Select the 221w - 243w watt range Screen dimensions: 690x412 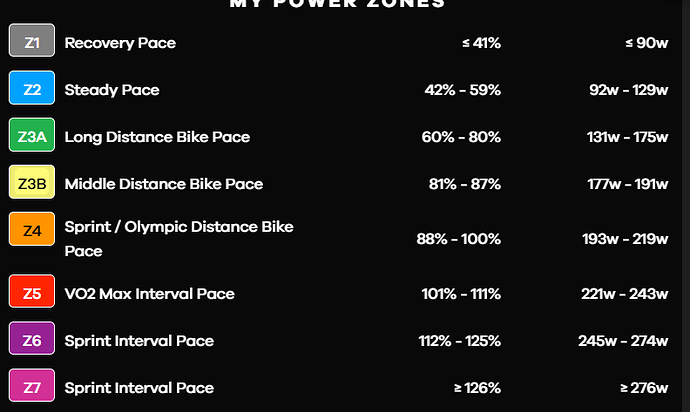(624, 294)
